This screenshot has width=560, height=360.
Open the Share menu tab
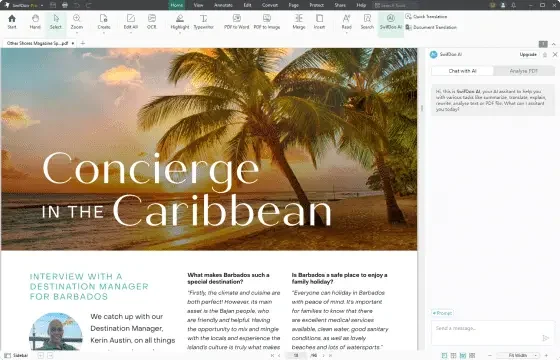click(x=340, y=5)
